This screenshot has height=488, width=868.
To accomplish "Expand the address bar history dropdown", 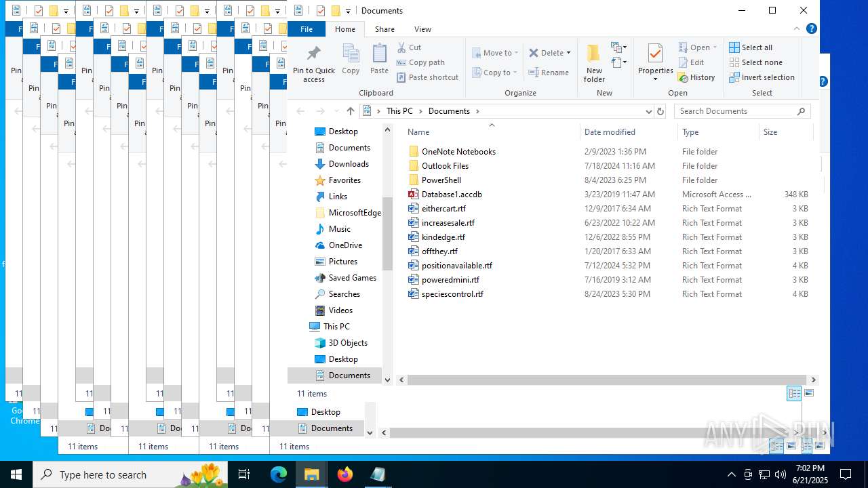I will 648,111.
